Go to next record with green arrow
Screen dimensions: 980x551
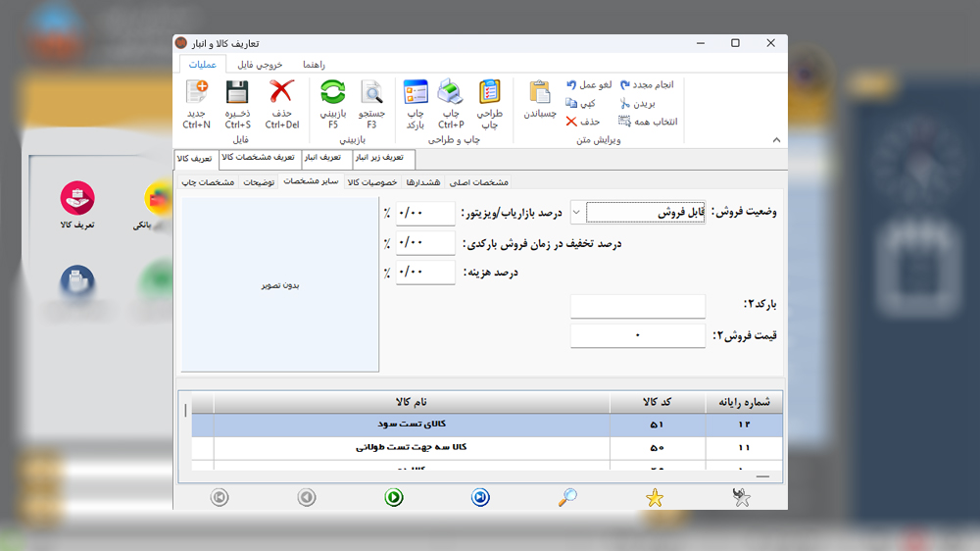tap(394, 498)
